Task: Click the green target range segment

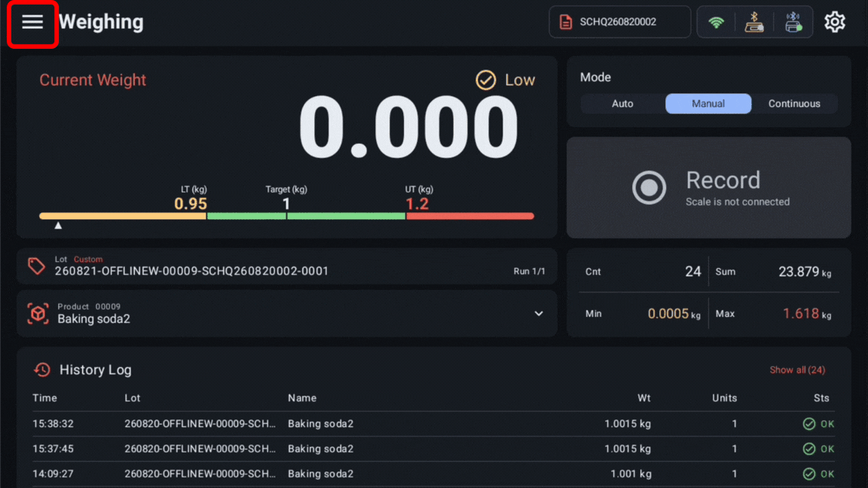Action: [x=306, y=216]
